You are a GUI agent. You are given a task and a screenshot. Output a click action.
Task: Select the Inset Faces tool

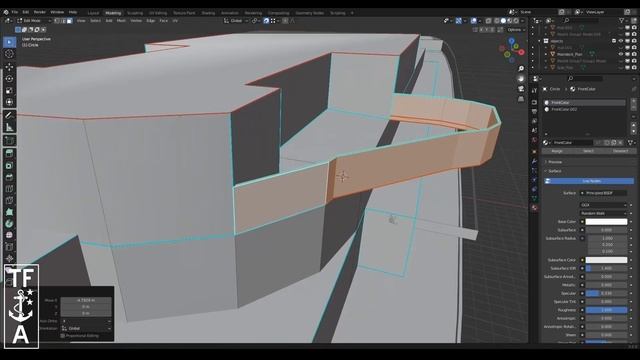tap(9, 165)
